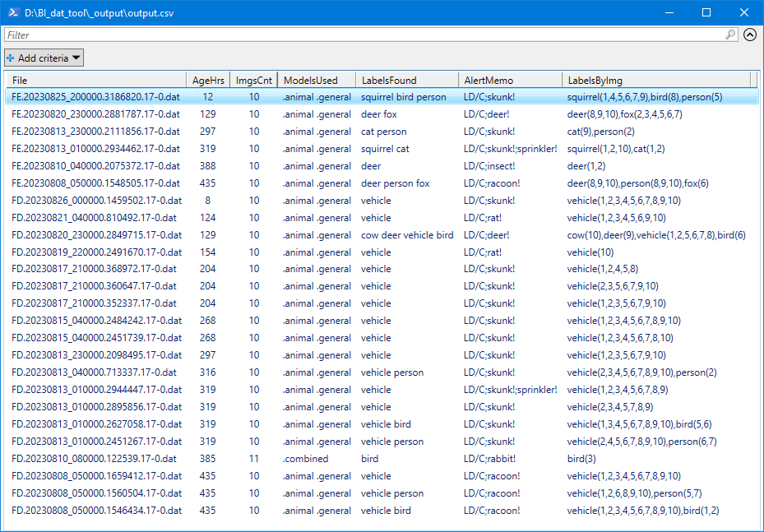Select row FD.20230817_210000.352337.17-0.dat
The image size is (764, 532).
point(382,303)
